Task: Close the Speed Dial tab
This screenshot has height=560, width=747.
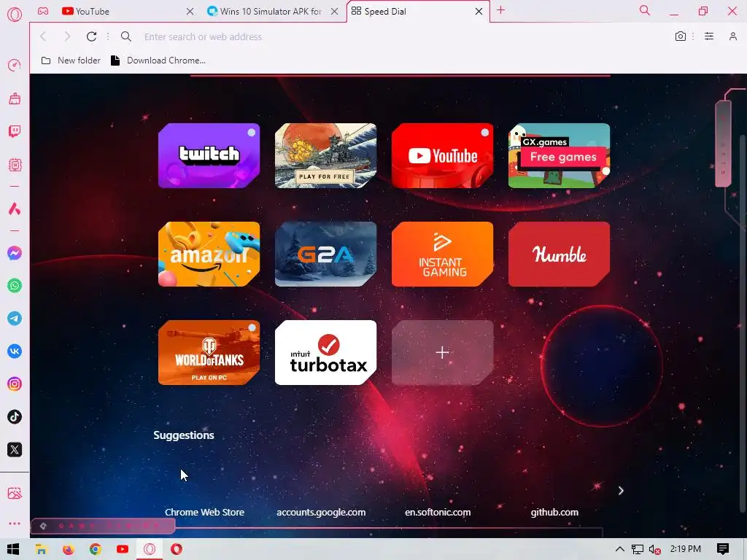Action: pyautogui.click(x=479, y=12)
